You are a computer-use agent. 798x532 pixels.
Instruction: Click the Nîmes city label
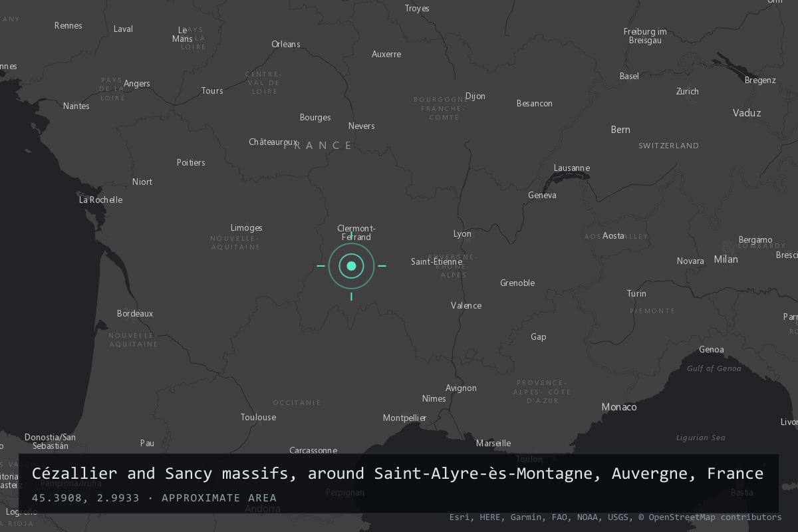point(434,398)
